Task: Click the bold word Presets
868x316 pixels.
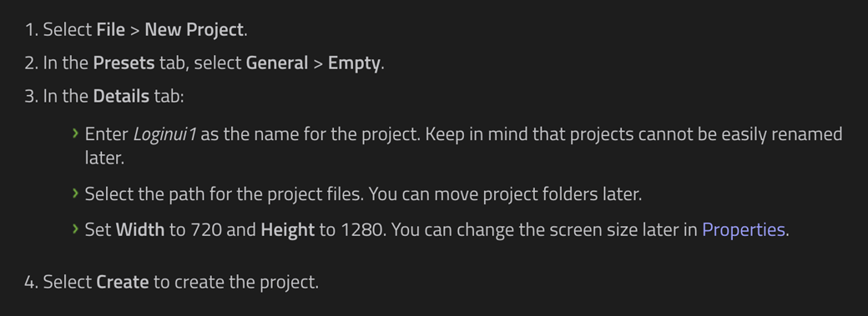Action: pyautogui.click(x=124, y=63)
